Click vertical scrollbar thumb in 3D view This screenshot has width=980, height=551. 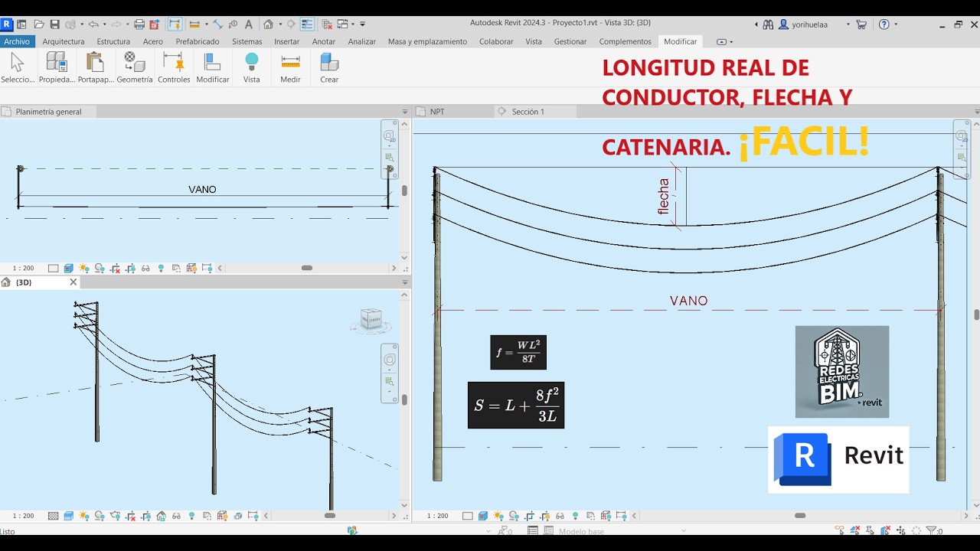click(404, 399)
